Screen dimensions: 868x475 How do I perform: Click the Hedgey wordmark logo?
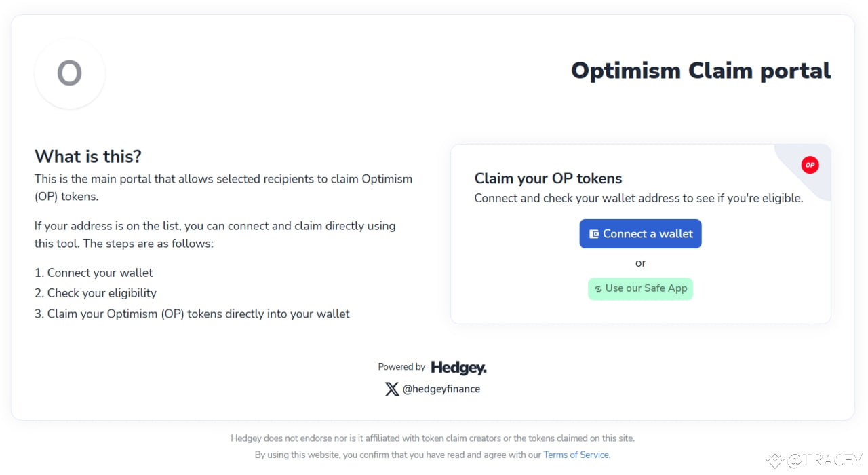[x=458, y=367]
